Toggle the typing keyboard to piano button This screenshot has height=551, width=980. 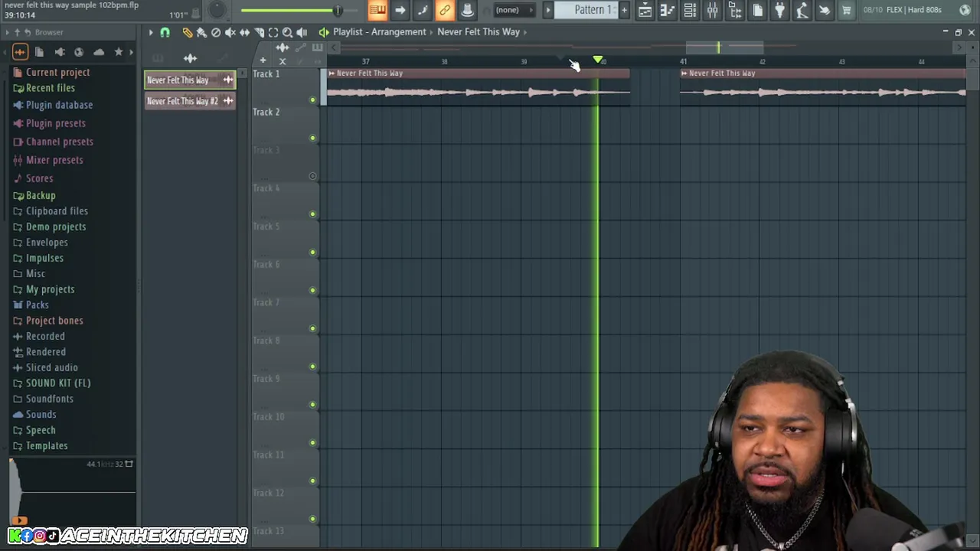click(x=377, y=10)
